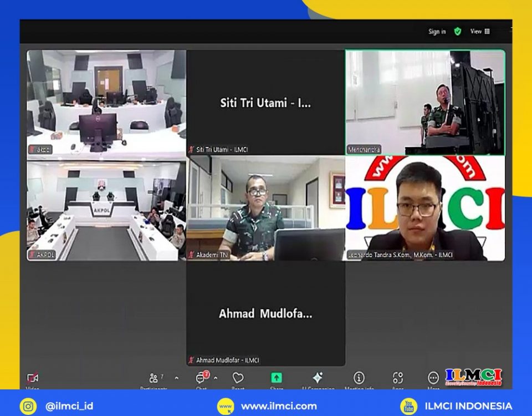Image resolution: width=532 pixels, height=416 pixels.
Task: Open the AI Companion
Action: (x=318, y=378)
